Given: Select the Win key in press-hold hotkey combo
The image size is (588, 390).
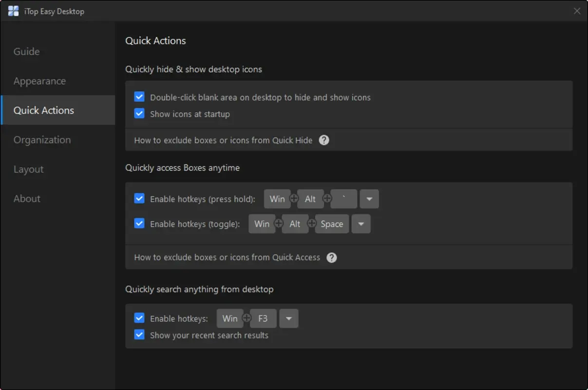Looking at the screenshot, I should pos(277,199).
